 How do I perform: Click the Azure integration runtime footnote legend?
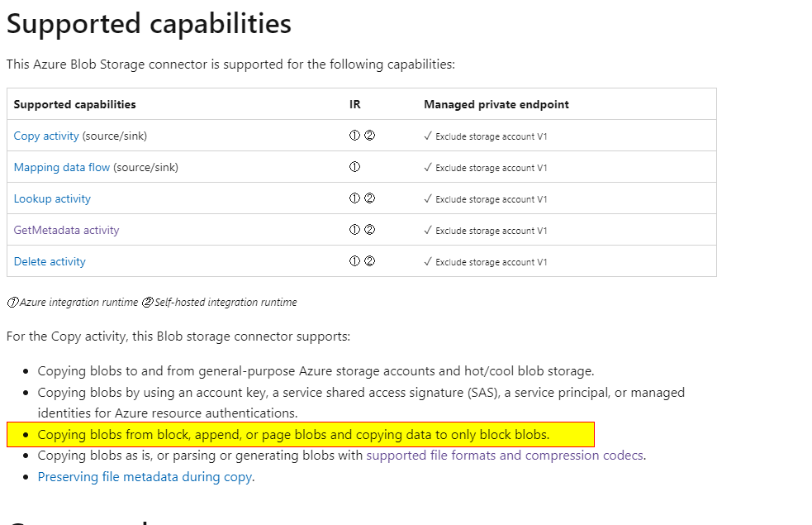73,302
